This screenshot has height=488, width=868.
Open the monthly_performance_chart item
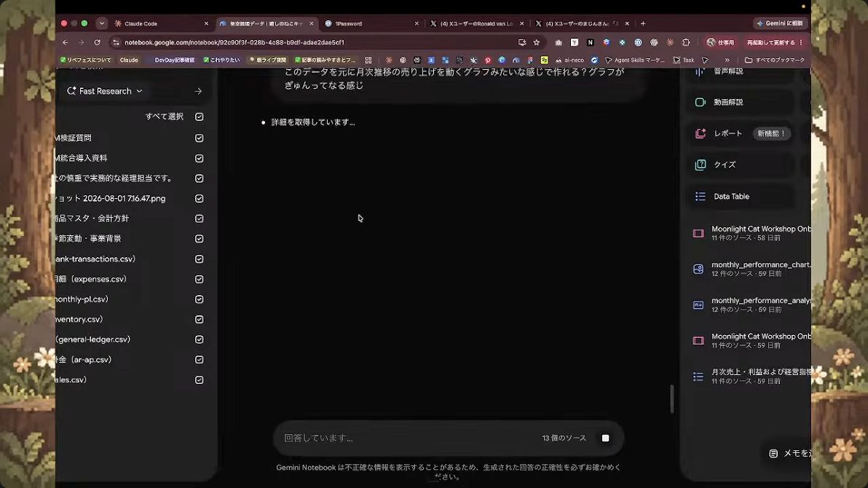[x=751, y=269]
